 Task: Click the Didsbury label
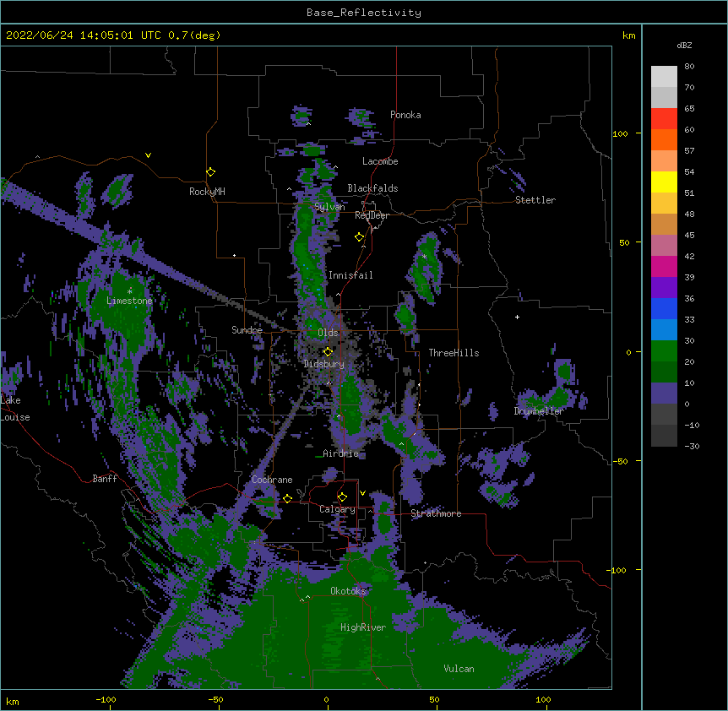pyautogui.click(x=324, y=364)
